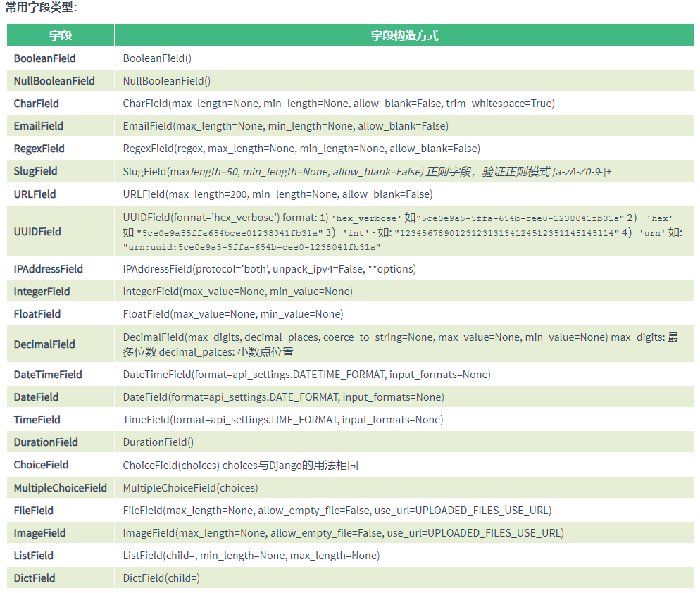The height and width of the screenshot is (593, 700).
Task: Click the NullBooleanField field name
Action: (54, 81)
